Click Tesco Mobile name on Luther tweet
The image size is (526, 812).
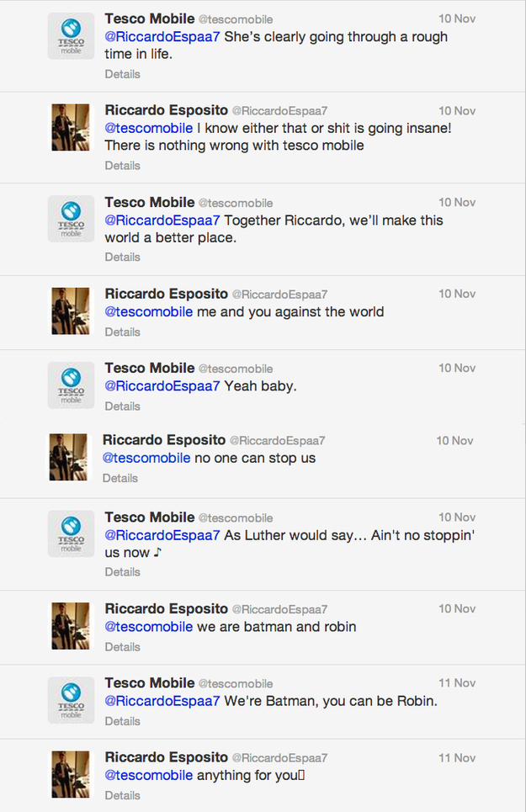point(149,517)
